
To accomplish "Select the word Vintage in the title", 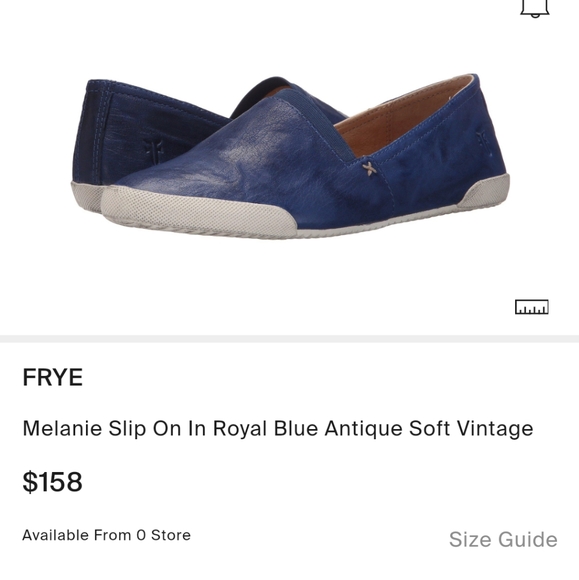I will 495,429.
